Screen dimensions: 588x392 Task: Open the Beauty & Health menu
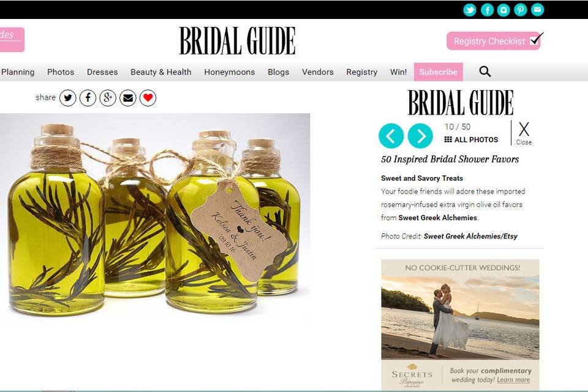tap(161, 72)
